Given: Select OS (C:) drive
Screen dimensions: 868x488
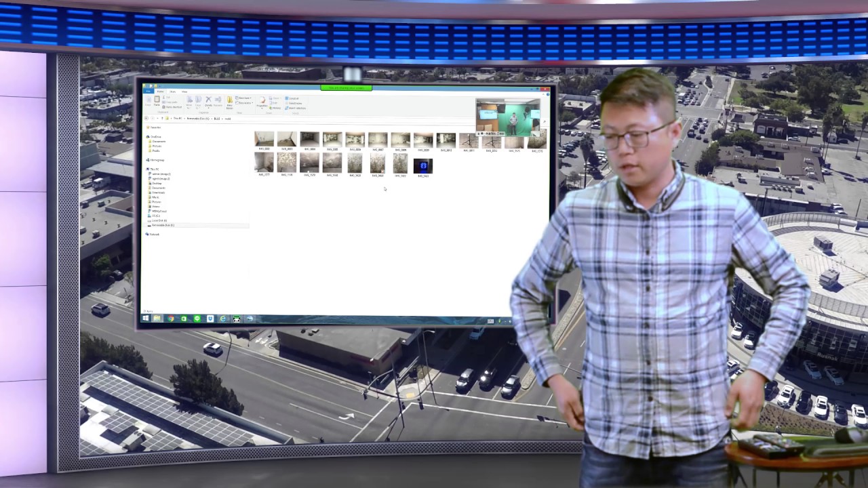Looking at the screenshot, I should pyautogui.click(x=155, y=216).
